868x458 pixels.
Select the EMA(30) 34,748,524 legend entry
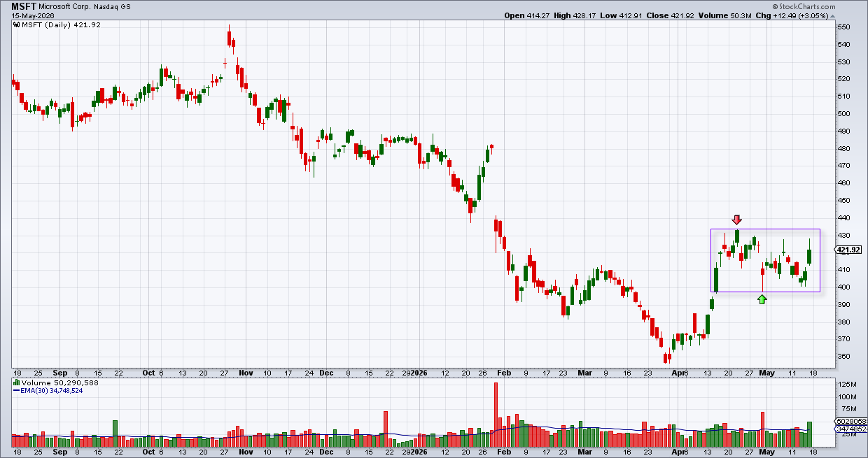click(x=53, y=390)
